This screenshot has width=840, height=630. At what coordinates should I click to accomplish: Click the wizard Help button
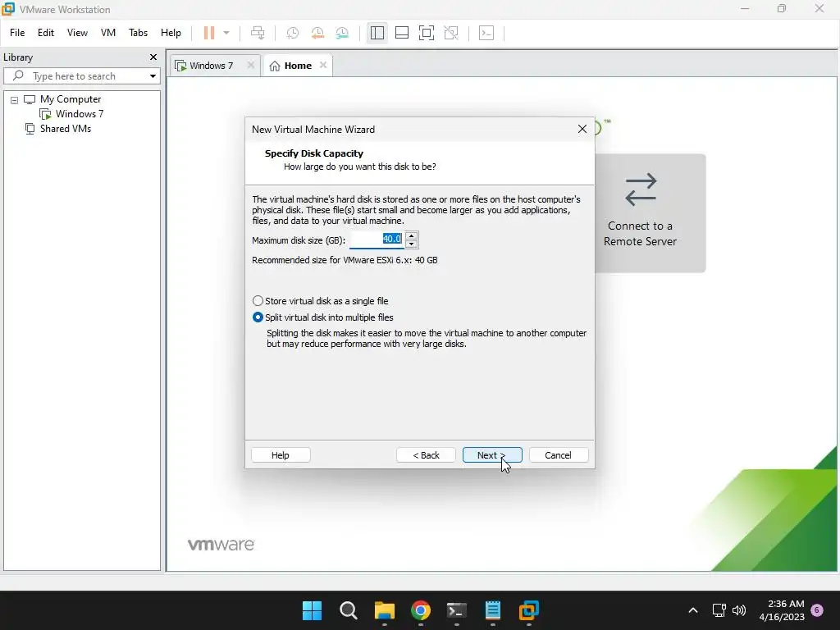coord(281,454)
